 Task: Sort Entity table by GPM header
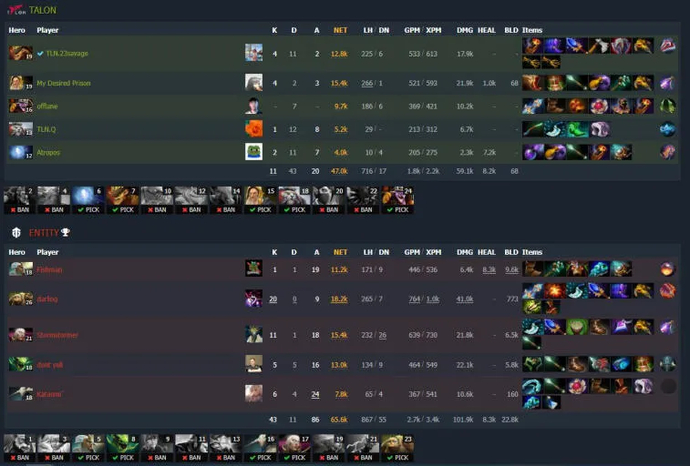[412, 252]
